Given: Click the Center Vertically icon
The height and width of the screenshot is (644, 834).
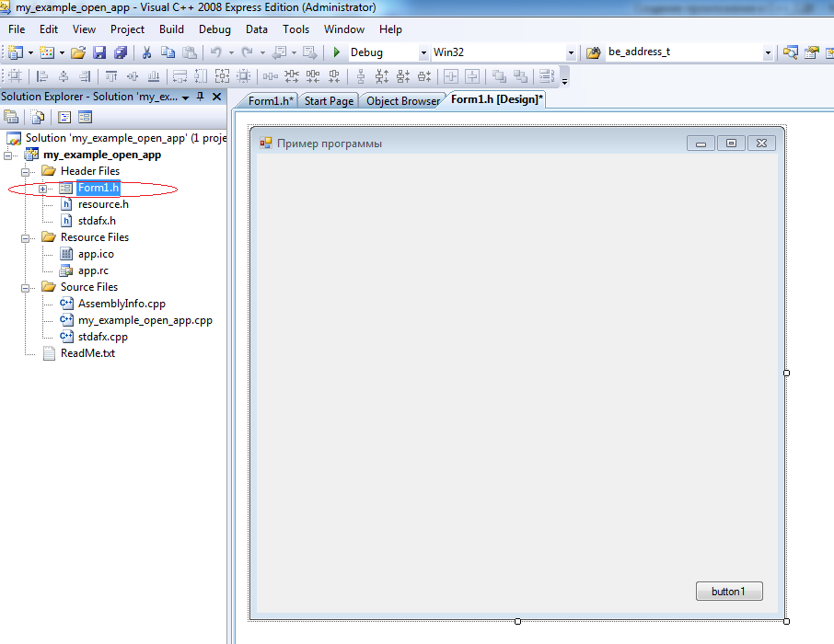Looking at the screenshot, I should click(x=472, y=76).
